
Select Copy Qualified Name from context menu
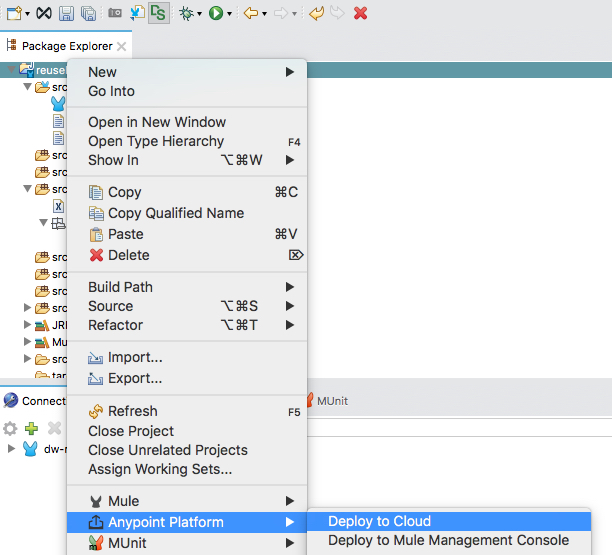176,213
